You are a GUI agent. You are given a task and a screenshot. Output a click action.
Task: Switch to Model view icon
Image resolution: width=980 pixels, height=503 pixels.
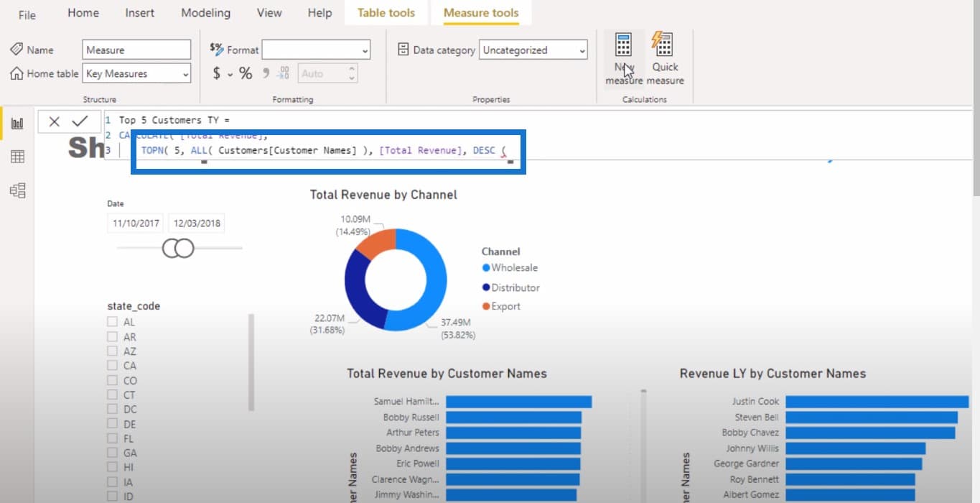click(17, 190)
